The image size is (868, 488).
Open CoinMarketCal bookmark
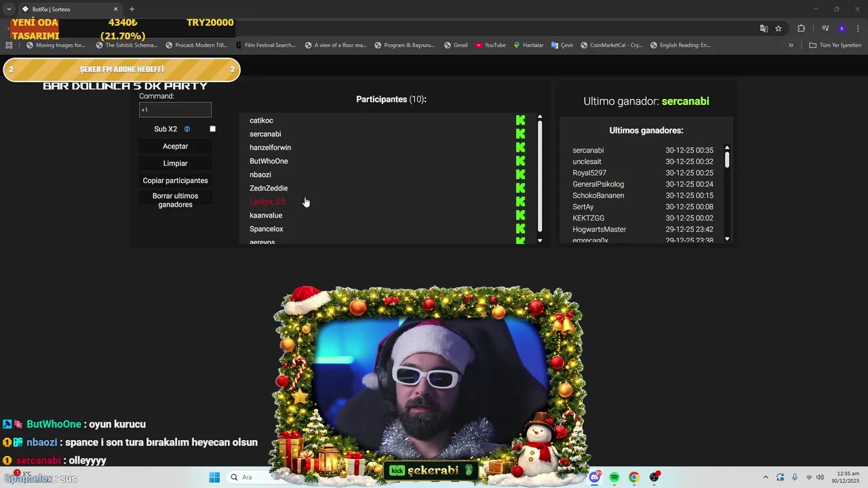click(x=611, y=45)
